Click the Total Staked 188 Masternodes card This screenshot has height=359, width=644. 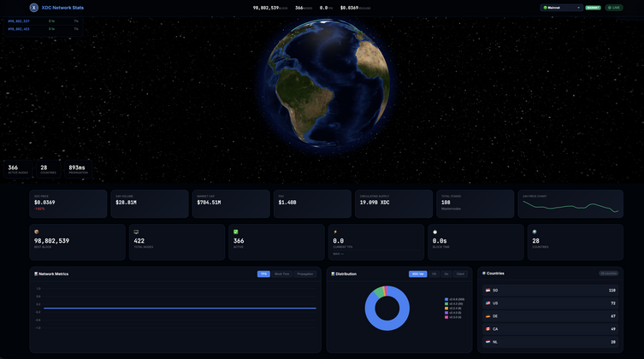pyautogui.click(x=476, y=203)
